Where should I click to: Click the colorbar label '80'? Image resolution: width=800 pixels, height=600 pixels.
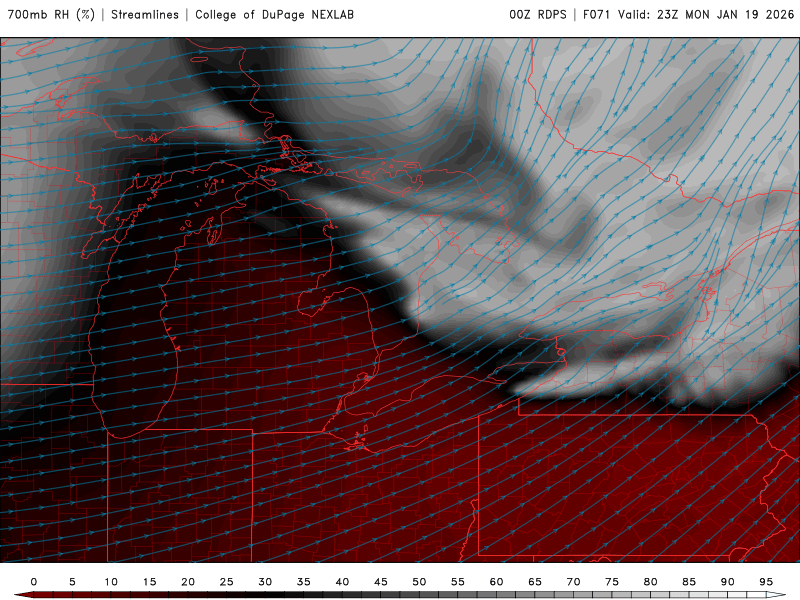tap(651, 582)
